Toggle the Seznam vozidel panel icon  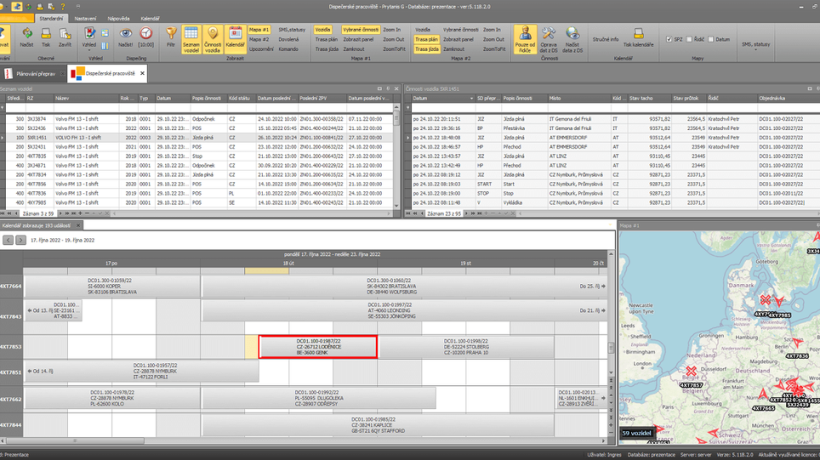click(191, 38)
